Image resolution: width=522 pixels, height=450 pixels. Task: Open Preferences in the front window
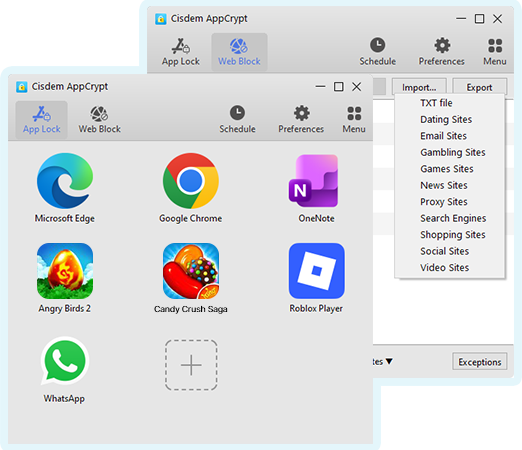(x=301, y=120)
